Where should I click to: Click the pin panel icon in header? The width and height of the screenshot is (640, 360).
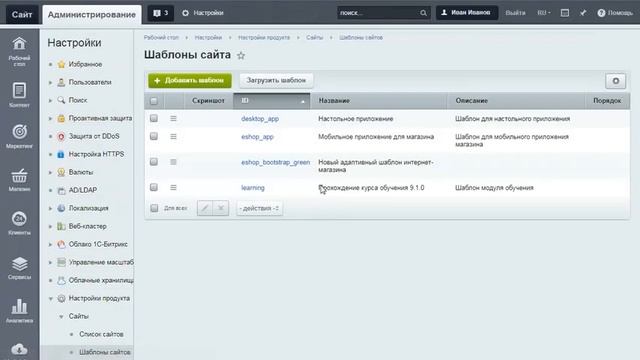pos(583,13)
